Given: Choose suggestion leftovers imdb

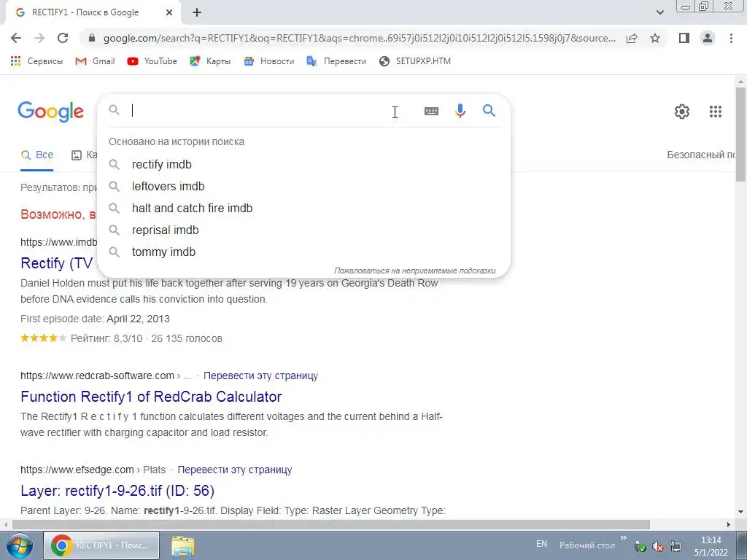Looking at the screenshot, I should pyautogui.click(x=304, y=186).
